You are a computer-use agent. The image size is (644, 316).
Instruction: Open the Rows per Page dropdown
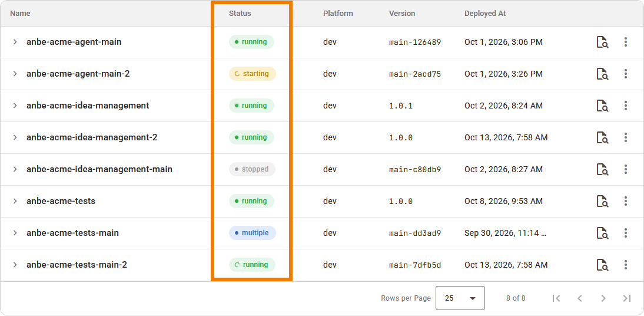pos(460,298)
